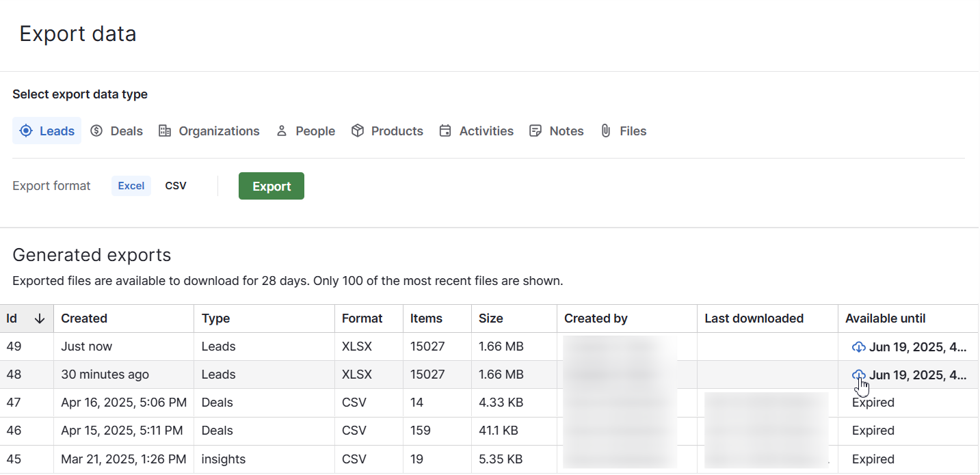This screenshot has width=980, height=475.
Task: Select the row with Id 47
Action: pos(489,403)
